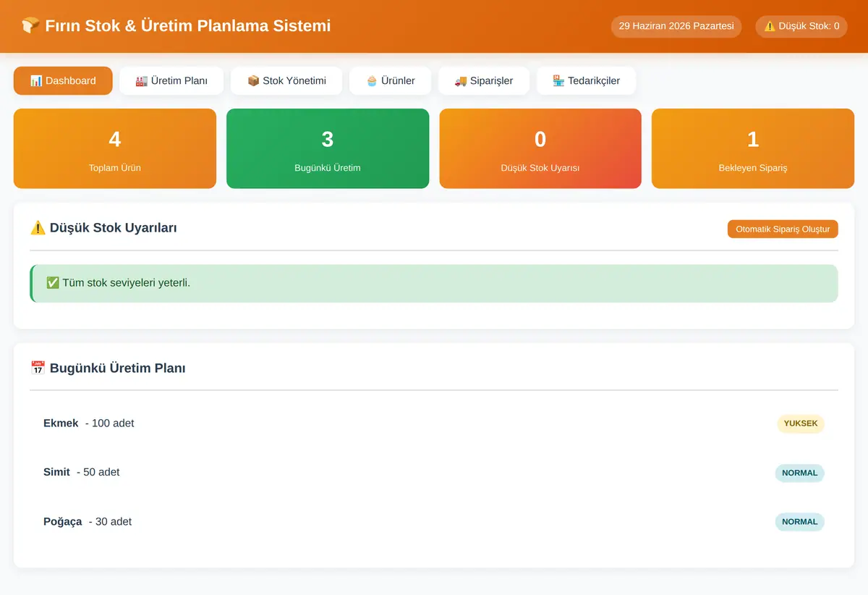The height and width of the screenshot is (595, 868).
Task: Go to the Stok Yönetimi tab
Action: tap(286, 81)
